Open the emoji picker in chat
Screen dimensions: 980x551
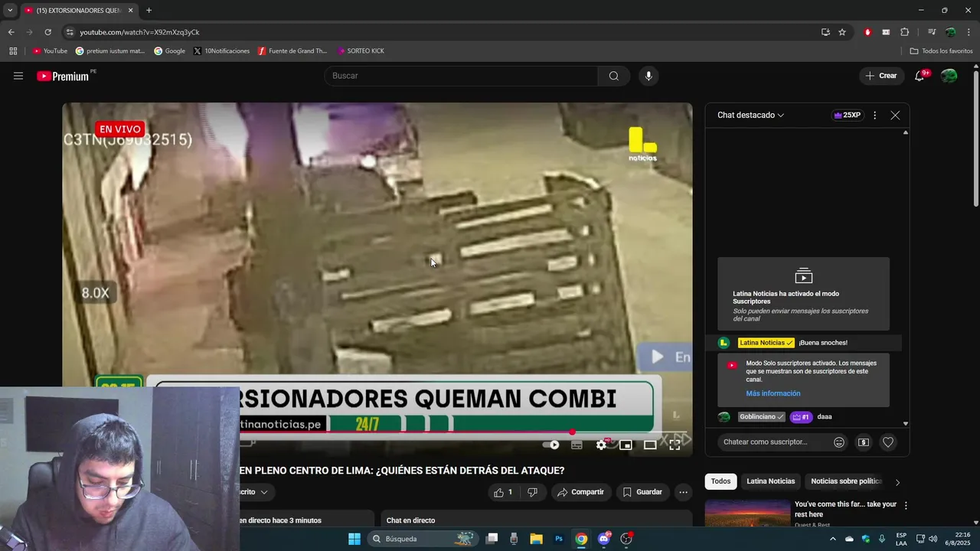pyautogui.click(x=839, y=442)
